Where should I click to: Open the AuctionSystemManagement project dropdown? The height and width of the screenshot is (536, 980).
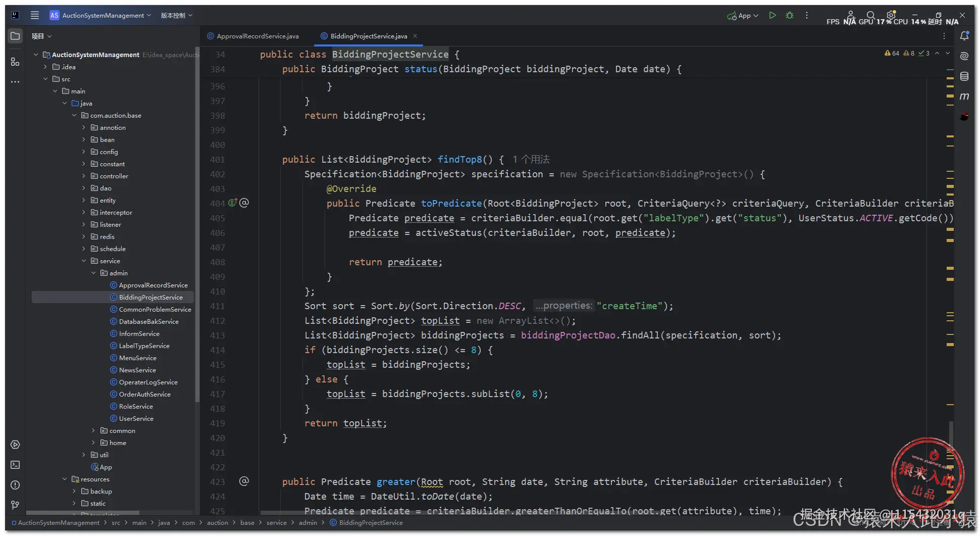point(100,15)
